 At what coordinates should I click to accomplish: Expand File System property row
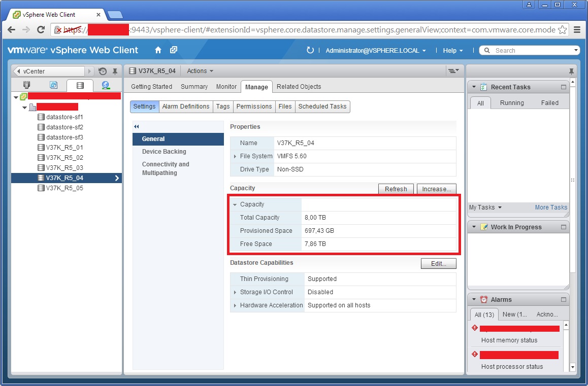point(235,156)
